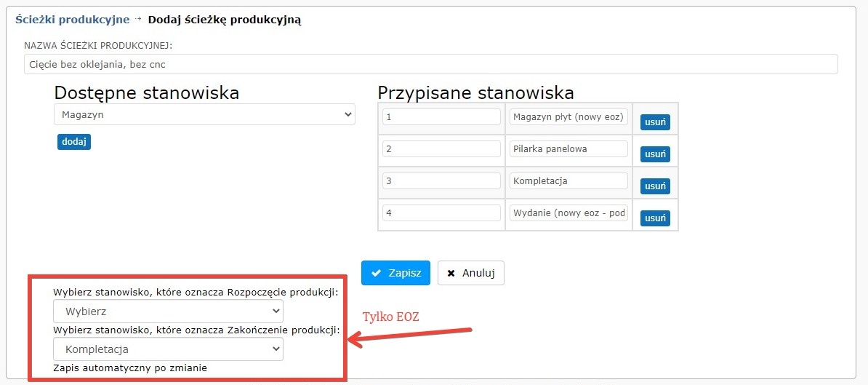Viewport: 868px width, 385px height.
Task: Remove the Wydanie station row
Action: tap(655, 218)
